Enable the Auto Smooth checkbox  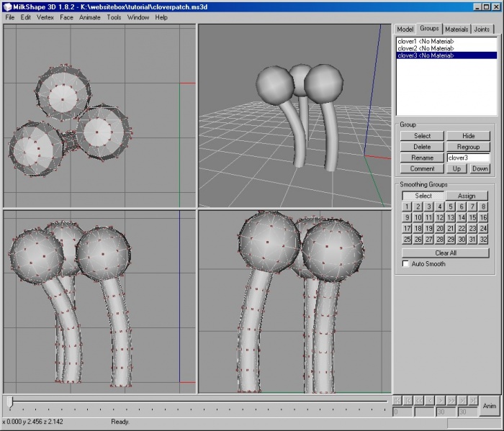click(406, 264)
